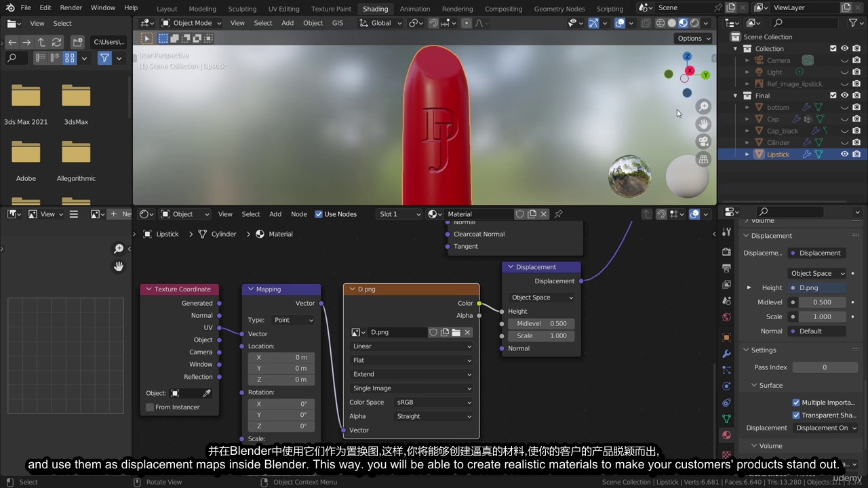Toggle proportional editing in viewport header
The height and width of the screenshot is (488, 868).
(x=466, y=23)
